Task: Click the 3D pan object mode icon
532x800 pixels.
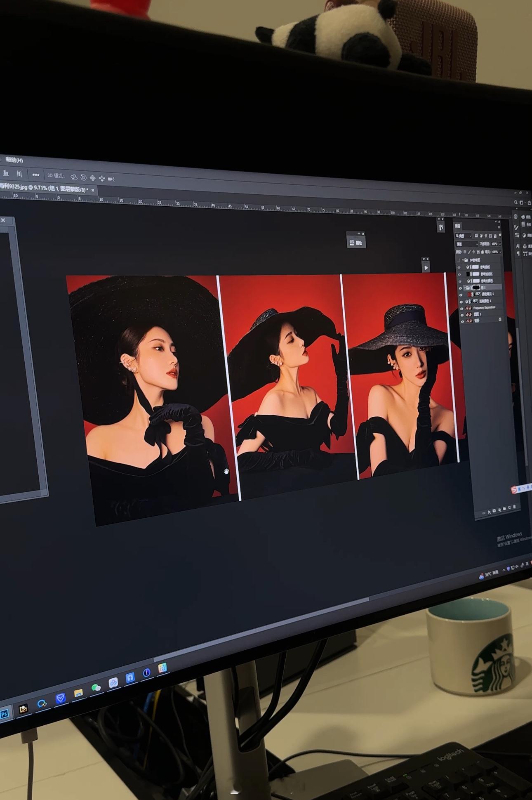Action: [x=92, y=178]
